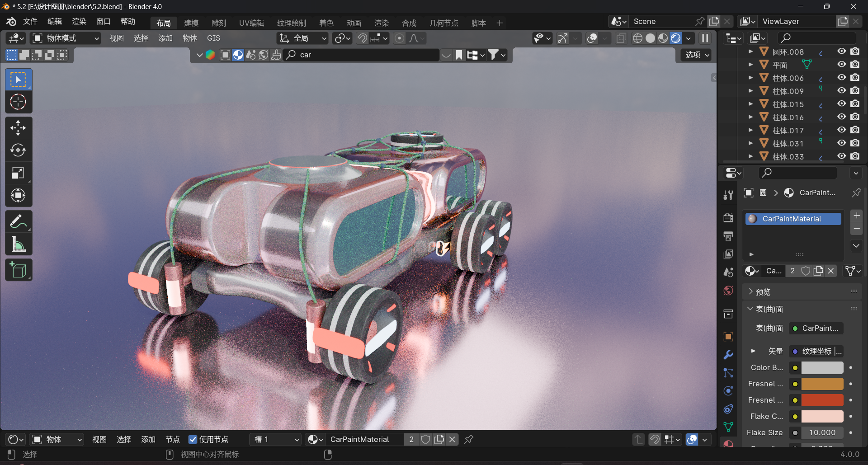Switch to Rendered viewport shading
Viewport: 868px width, 465px height.
[x=675, y=38]
